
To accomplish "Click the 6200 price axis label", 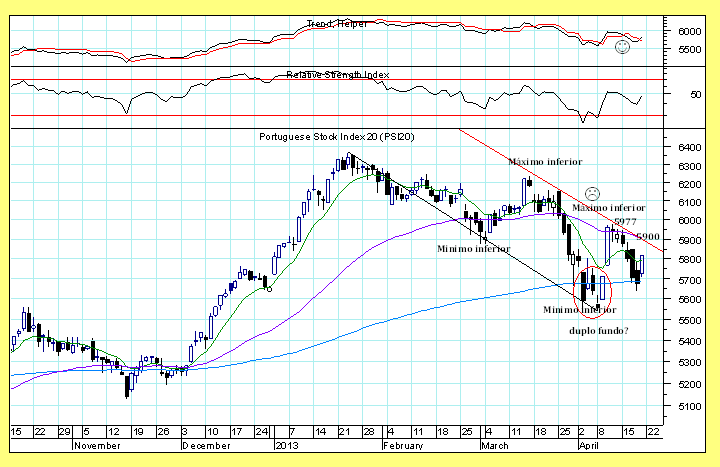I will 690,184.
